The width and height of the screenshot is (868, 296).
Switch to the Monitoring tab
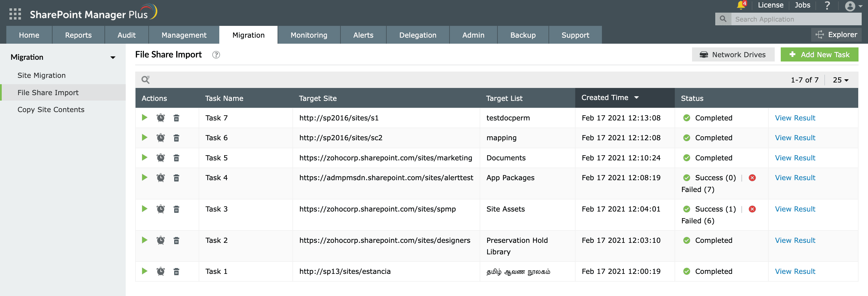pos(309,35)
